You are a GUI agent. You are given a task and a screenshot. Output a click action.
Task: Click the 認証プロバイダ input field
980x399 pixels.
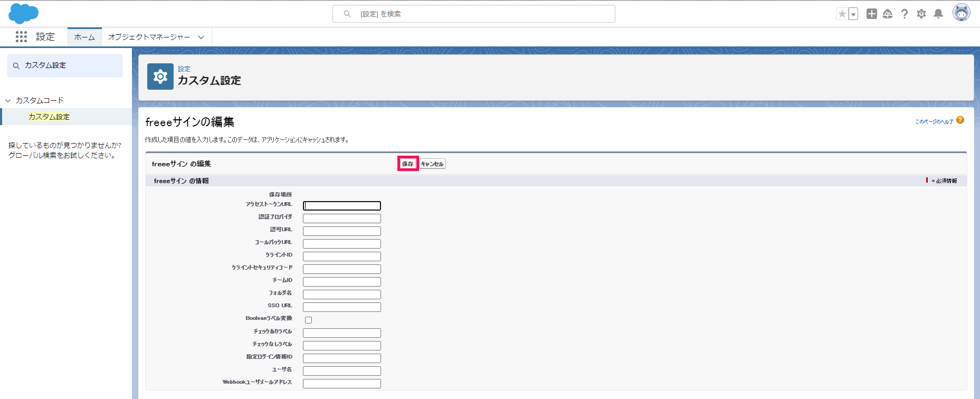[342, 218]
